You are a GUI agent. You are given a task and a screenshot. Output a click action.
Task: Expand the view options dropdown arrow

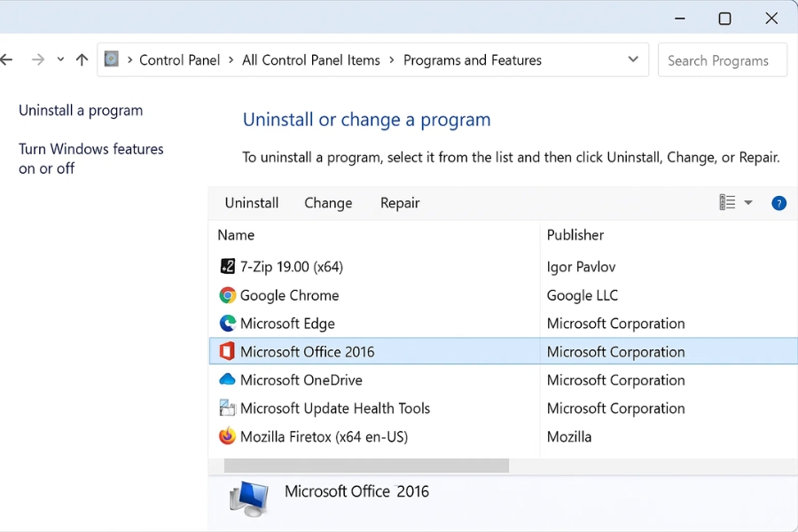click(748, 203)
